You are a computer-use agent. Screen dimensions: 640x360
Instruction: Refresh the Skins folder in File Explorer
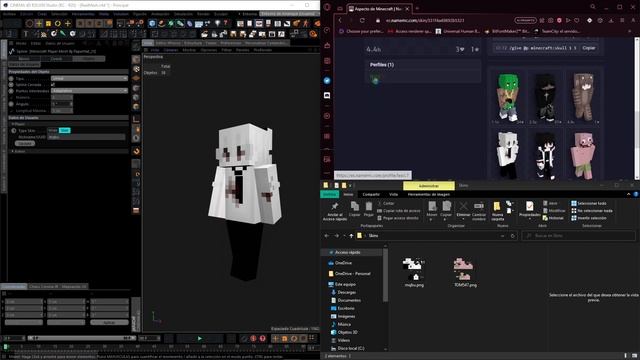513,236
